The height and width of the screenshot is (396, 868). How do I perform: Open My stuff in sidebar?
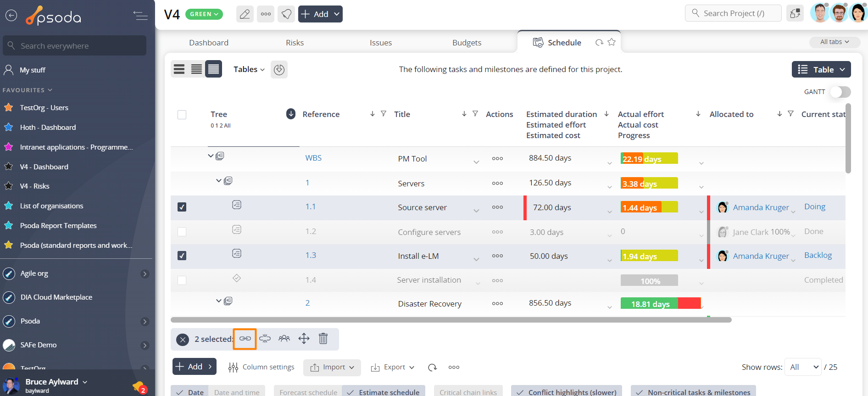point(32,70)
